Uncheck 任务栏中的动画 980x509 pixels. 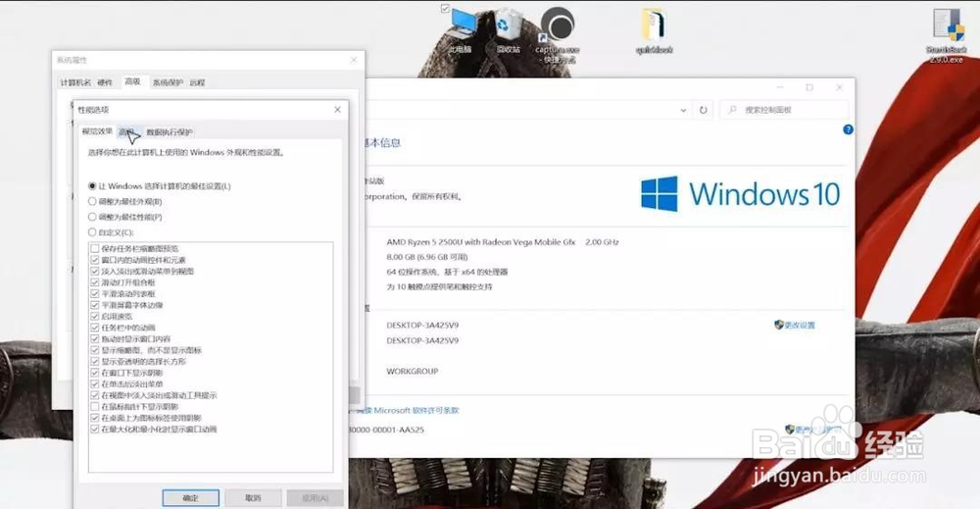tap(95, 328)
